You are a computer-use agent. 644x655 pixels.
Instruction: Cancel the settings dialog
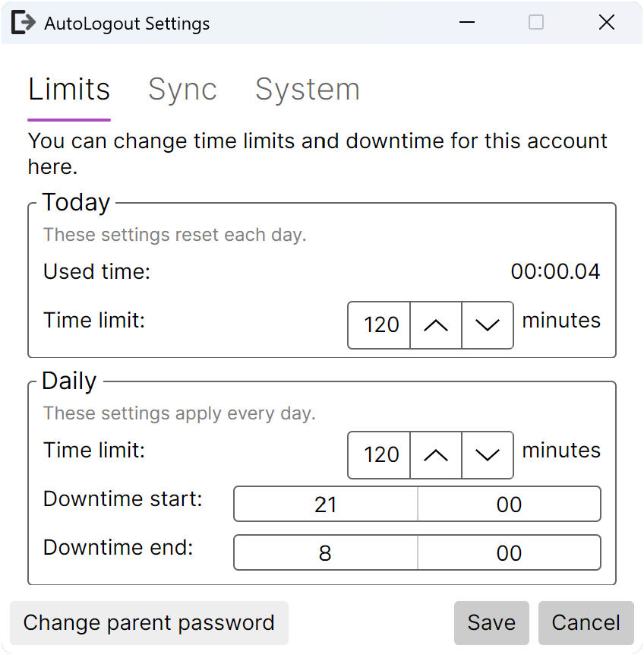pyautogui.click(x=586, y=623)
